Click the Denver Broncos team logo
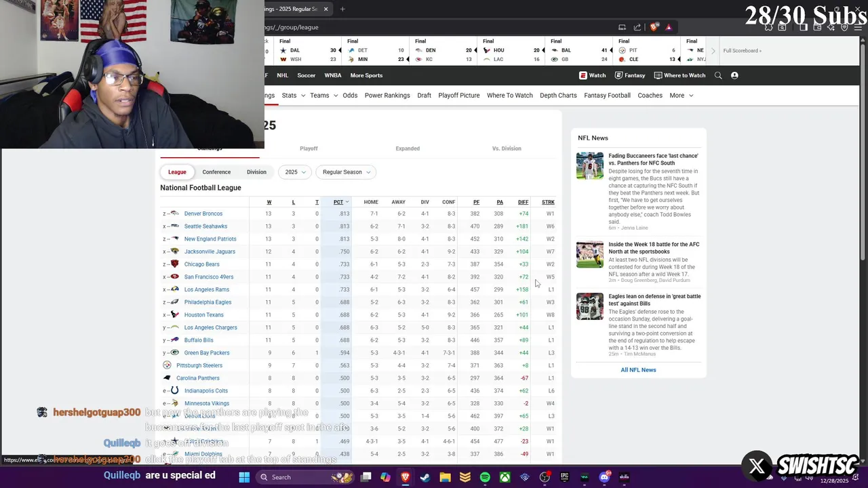The width and height of the screenshot is (868, 488). pos(174,213)
